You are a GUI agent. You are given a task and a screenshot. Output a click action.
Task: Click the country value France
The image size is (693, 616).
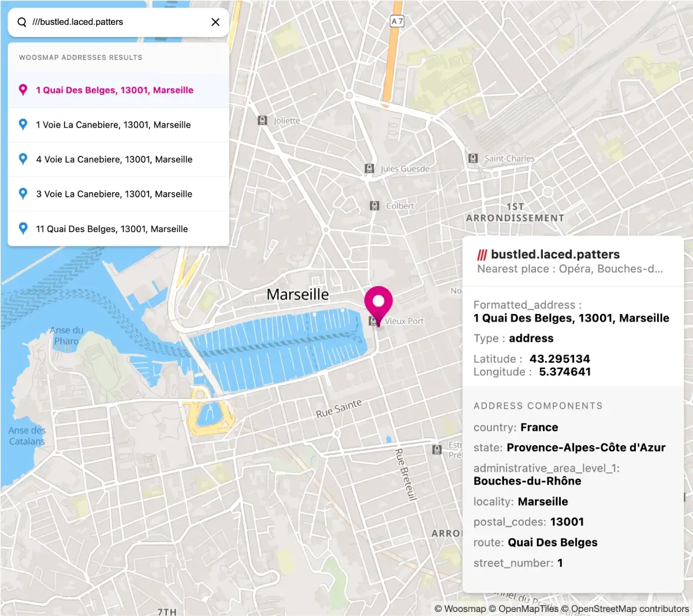coord(539,427)
